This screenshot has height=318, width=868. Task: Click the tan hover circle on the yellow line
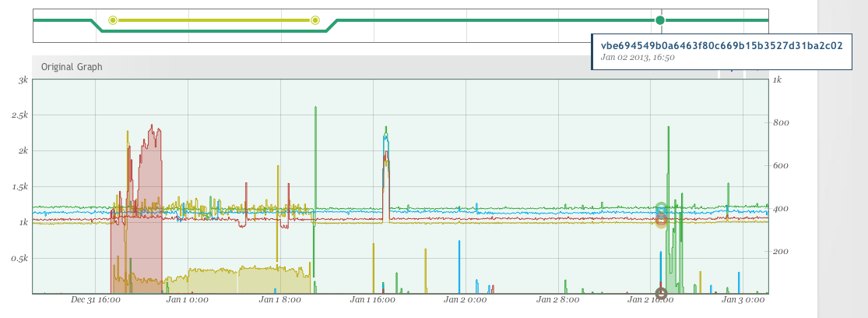pos(661,222)
